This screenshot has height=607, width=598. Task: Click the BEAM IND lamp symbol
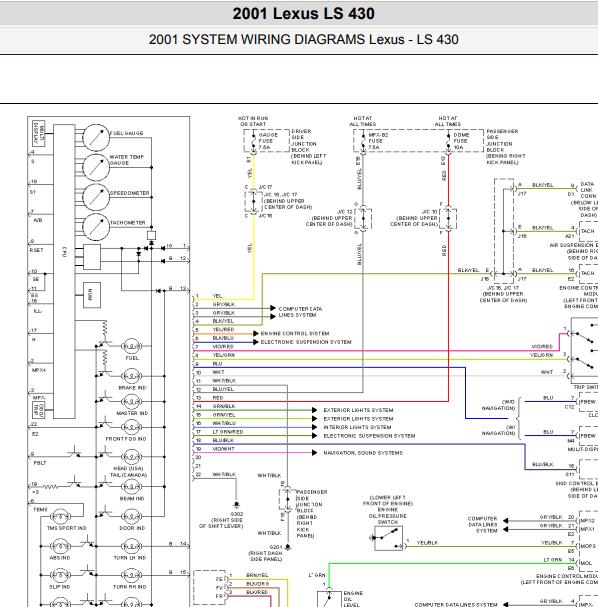pos(132,487)
